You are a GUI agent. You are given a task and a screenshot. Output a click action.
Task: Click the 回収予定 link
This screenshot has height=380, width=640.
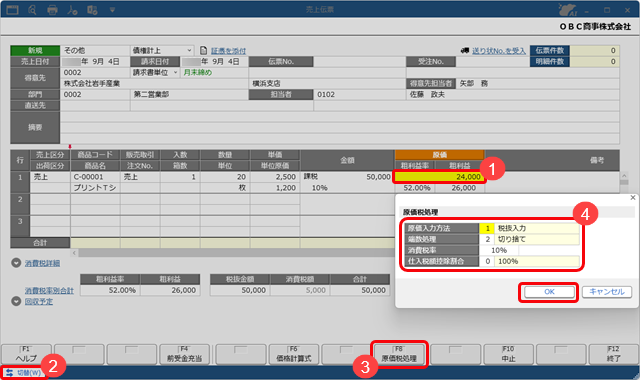39,302
